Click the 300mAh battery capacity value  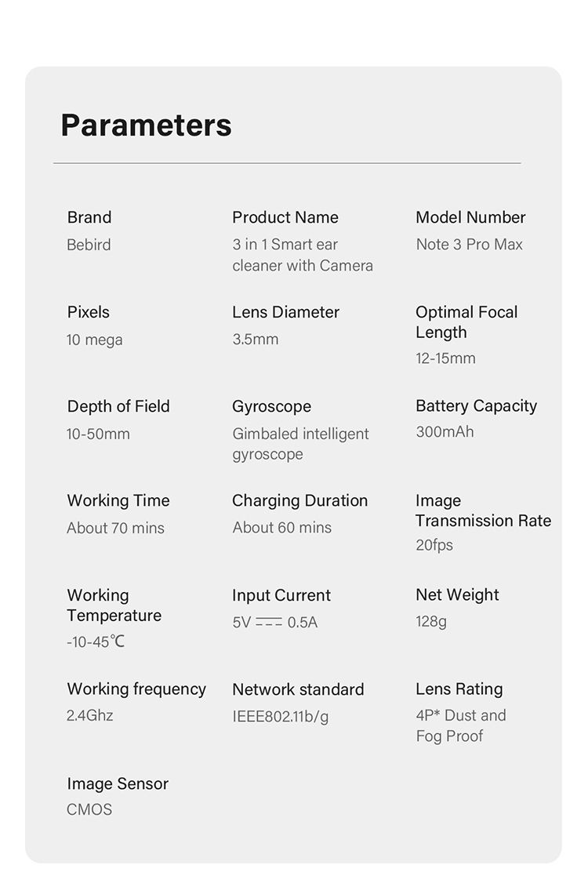tap(445, 431)
